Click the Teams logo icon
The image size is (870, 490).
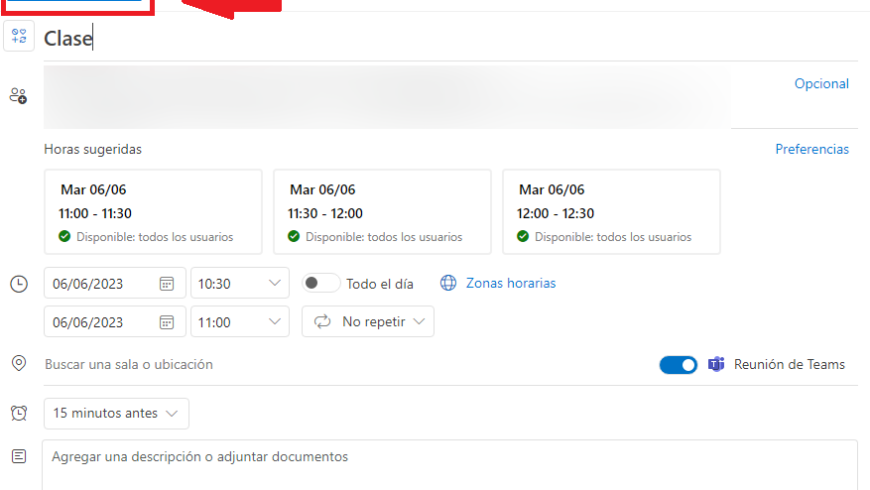click(x=716, y=364)
